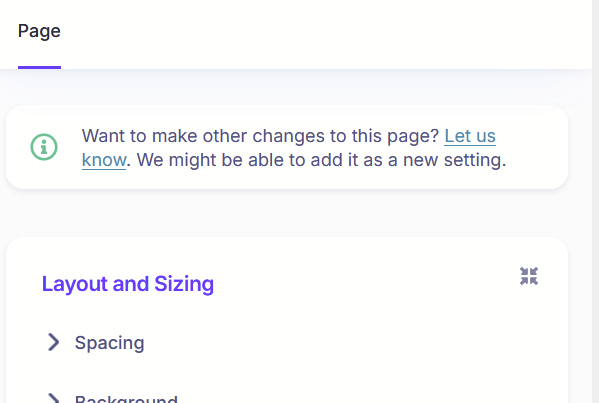Screen dimensions: 599x403
Task: Click the word 'Layout' in section title
Action: point(74,284)
